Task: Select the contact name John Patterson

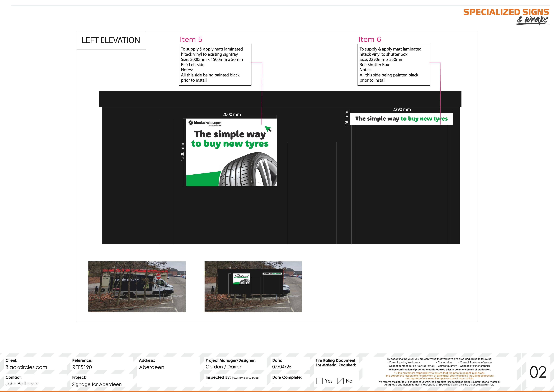Action: 22,384
